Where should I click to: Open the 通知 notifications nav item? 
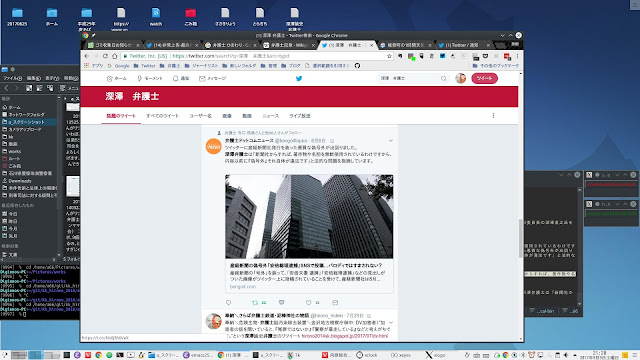181,78
